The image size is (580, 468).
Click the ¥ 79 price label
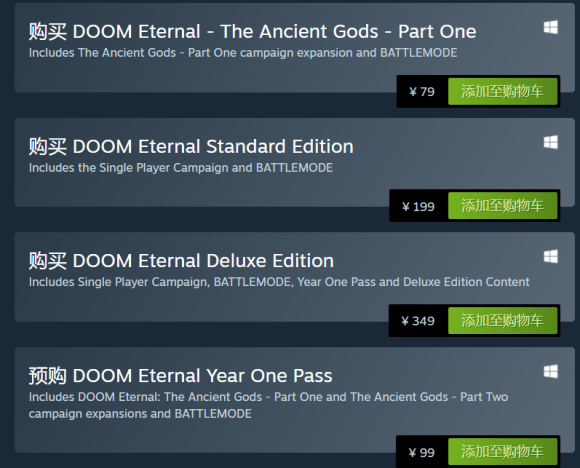coord(422,91)
